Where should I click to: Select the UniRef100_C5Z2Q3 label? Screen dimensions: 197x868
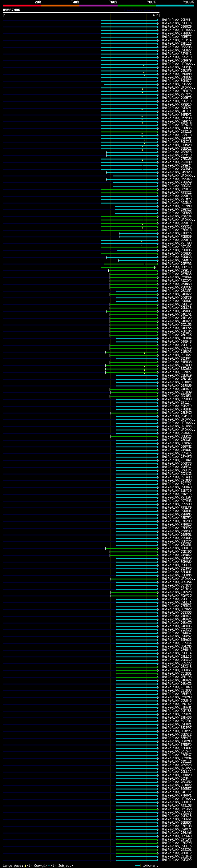[x=177, y=47]
